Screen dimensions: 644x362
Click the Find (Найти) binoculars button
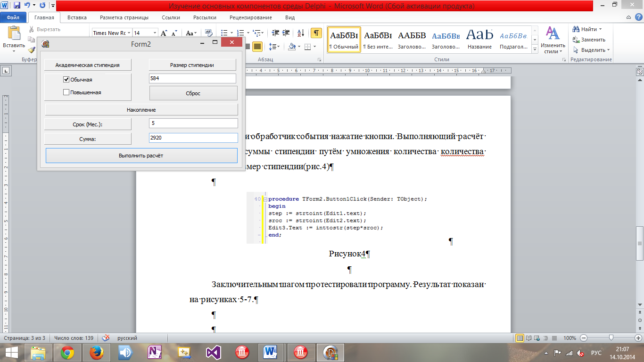point(585,29)
